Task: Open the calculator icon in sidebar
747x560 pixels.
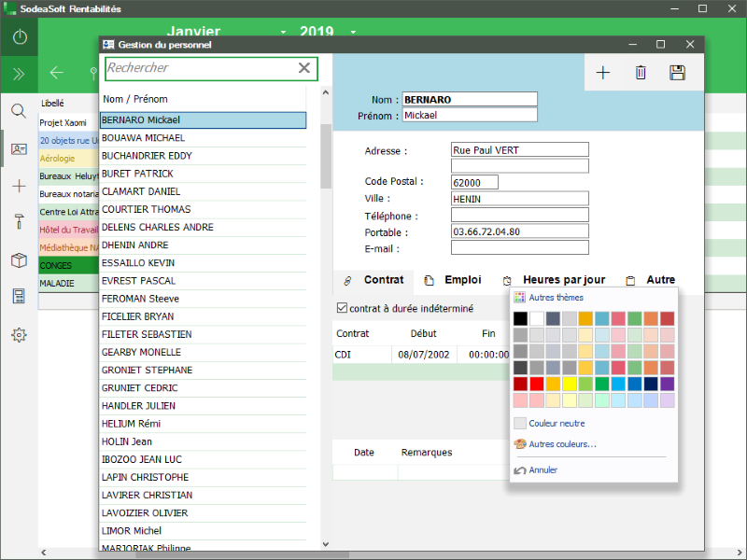Action: tap(19, 296)
